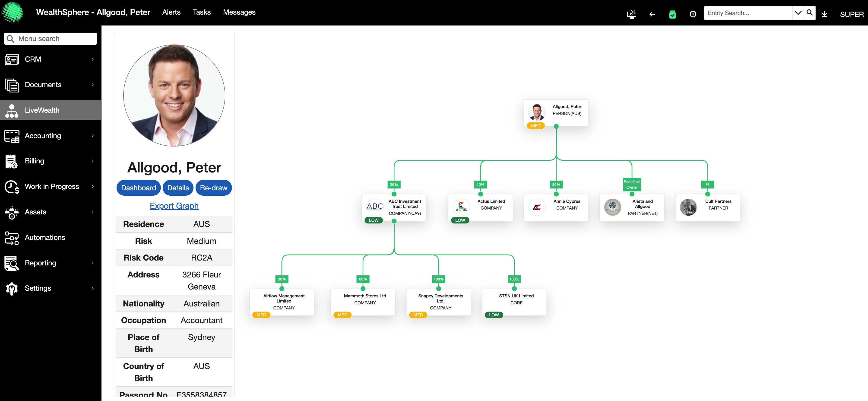Open the help question mark icon
868x401 pixels.
[x=693, y=14]
